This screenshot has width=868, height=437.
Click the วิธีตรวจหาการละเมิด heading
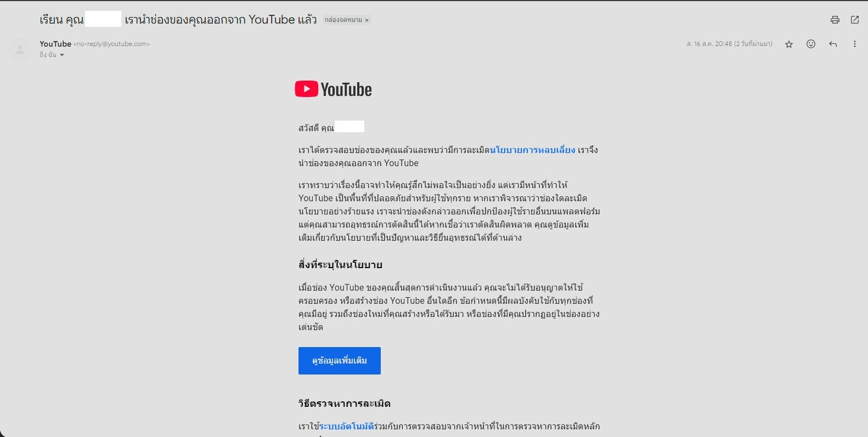pos(345,404)
